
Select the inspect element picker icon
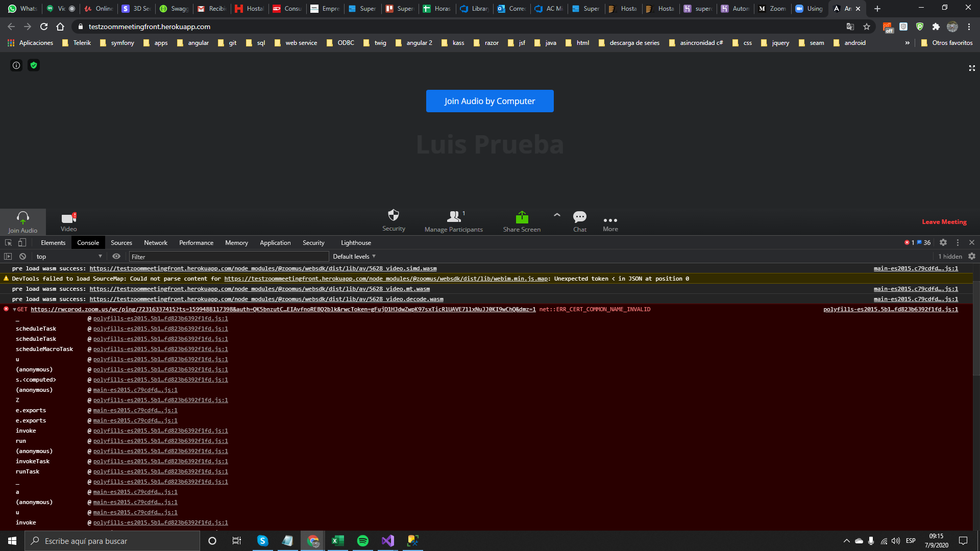(8, 243)
